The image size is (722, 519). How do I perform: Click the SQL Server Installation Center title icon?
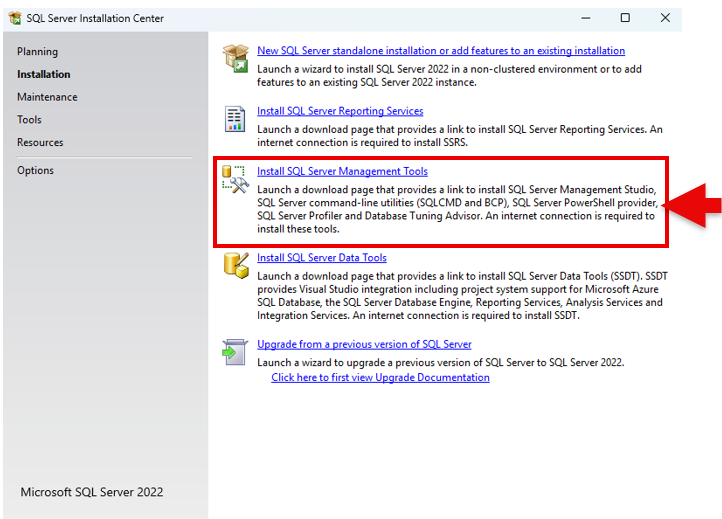click(x=15, y=18)
